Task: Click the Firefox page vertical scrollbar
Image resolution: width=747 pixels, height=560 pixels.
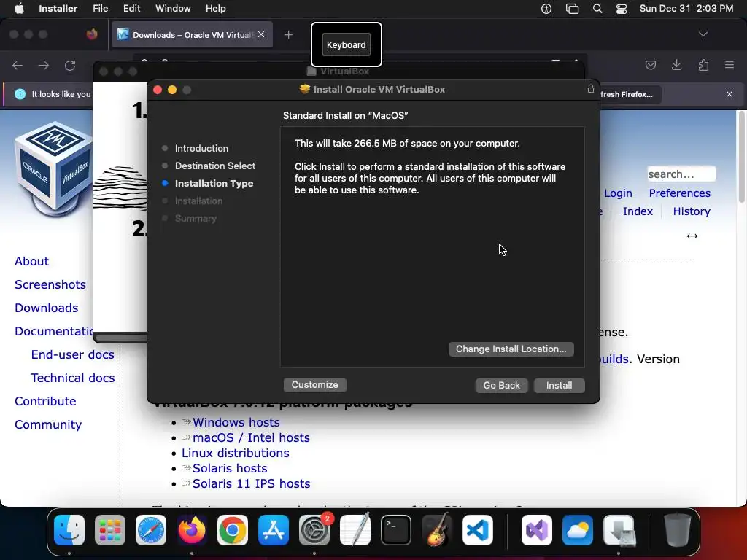Action: click(741, 157)
